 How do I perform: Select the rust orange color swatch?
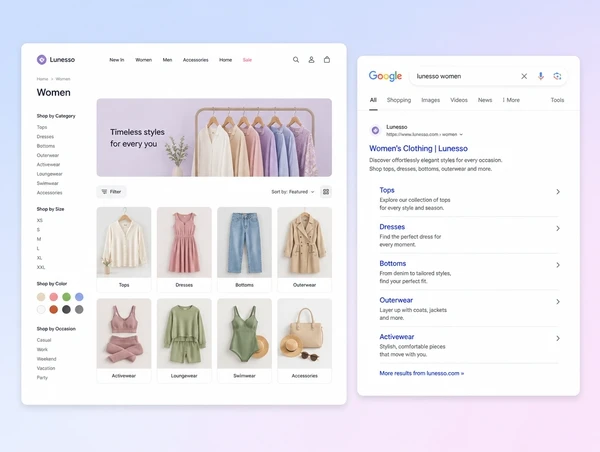54,309
